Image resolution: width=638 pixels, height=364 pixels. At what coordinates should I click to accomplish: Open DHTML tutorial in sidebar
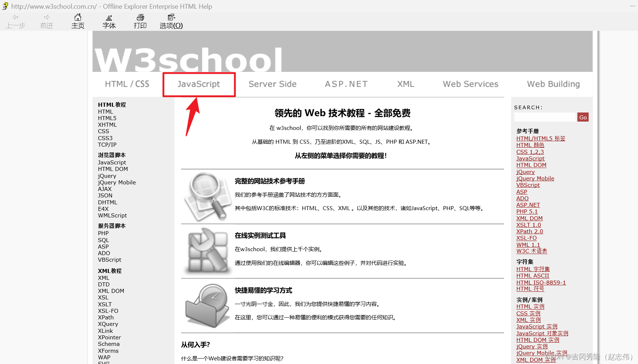click(107, 203)
